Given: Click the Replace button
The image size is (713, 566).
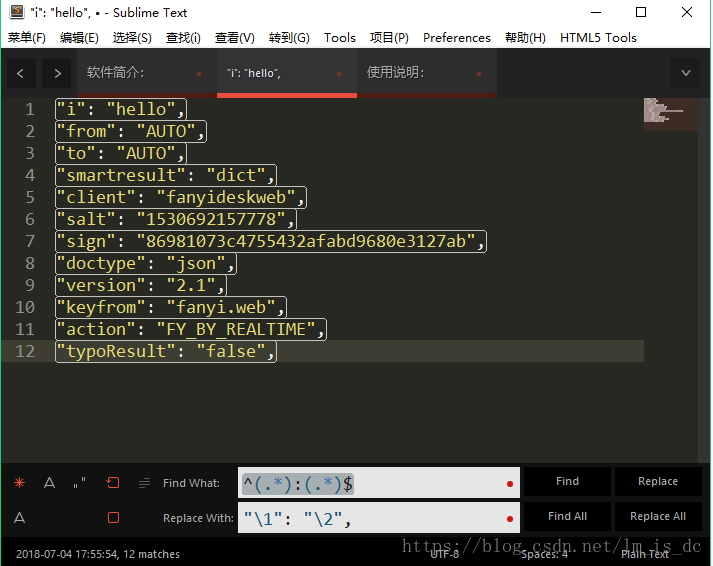Looking at the screenshot, I should (658, 481).
